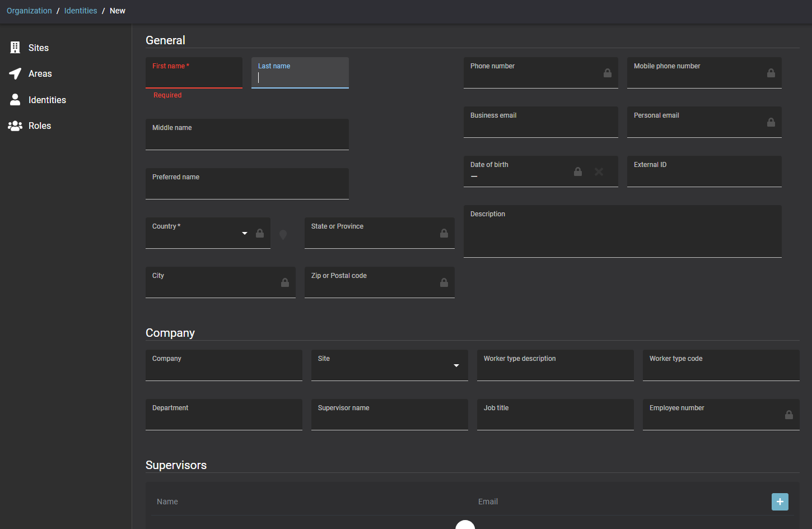The width and height of the screenshot is (812, 529).
Task: Focus the Last name field
Action: pos(300,73)
